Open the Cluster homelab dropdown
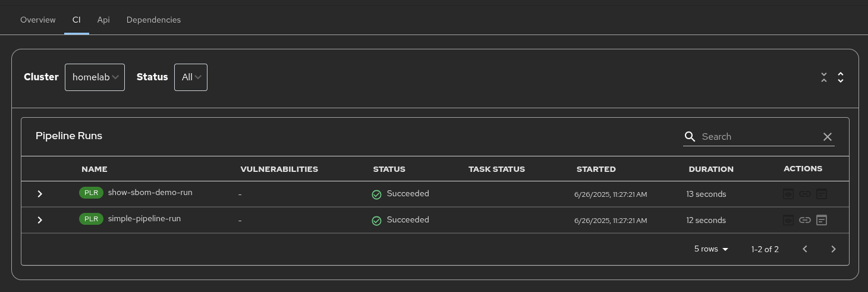 95,77
